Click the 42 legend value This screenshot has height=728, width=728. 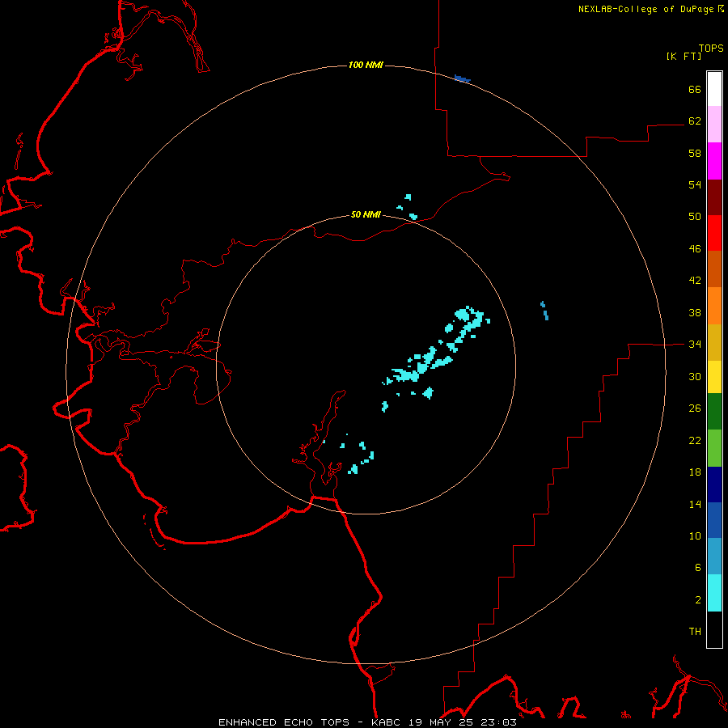[x=695, y=280]
